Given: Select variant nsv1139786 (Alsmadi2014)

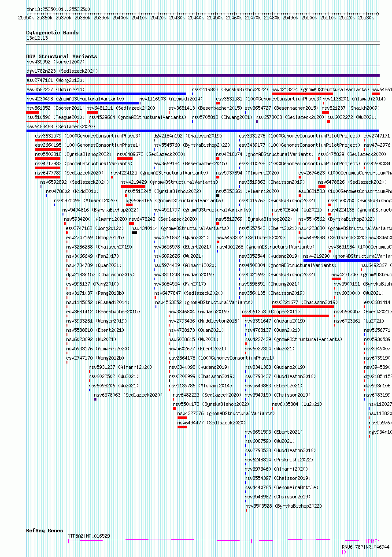Looking at the screenshot, I should pos(200,386).
